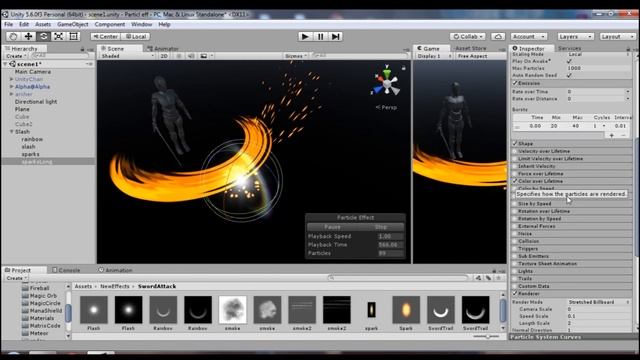Select the first Flash asset thumbnail
This screenshot has height=360, width=640.
coord(93,310)
